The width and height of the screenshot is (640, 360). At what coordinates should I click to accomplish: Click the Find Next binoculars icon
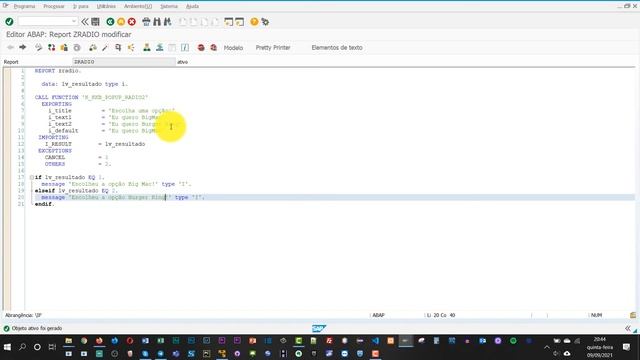pyautogui.click(x=167, y=22)
